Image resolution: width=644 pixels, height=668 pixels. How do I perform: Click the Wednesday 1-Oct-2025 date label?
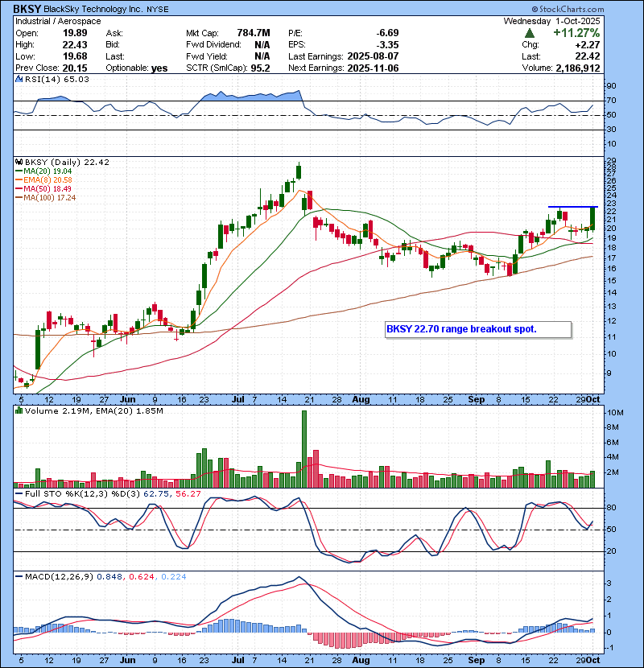[x=551, y=21]
